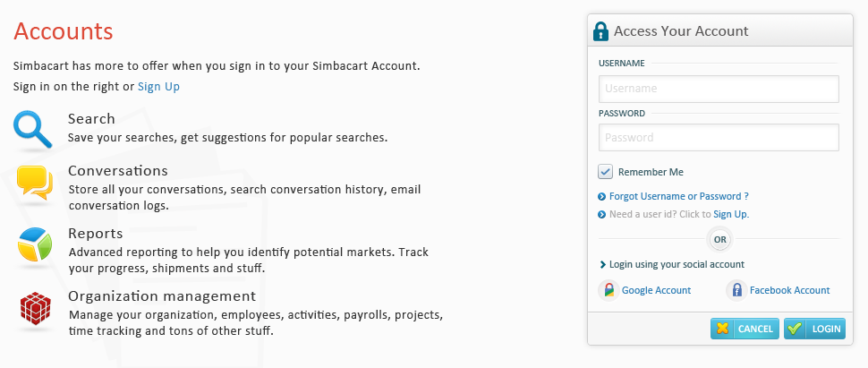Expand Login using your social account
Image resolution: width=868 pixels, height=368 pixels.
(671, 264)
